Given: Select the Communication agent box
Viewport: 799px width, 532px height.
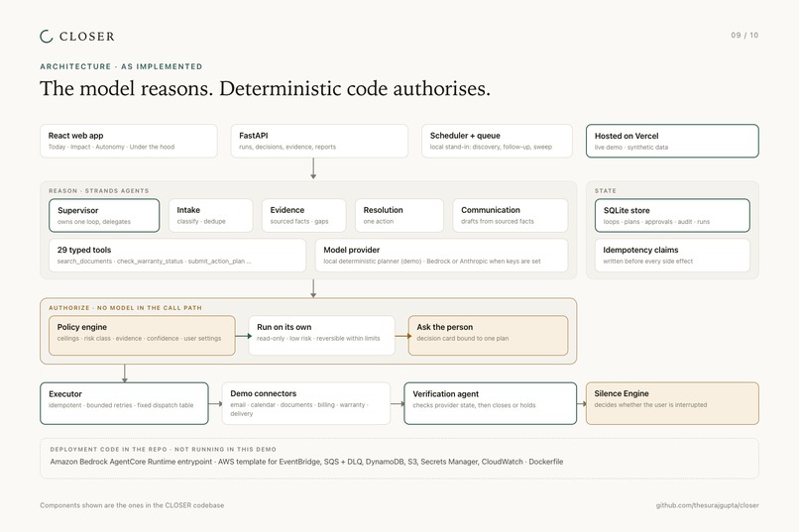Looking at the screenshot, I should 511,215.
